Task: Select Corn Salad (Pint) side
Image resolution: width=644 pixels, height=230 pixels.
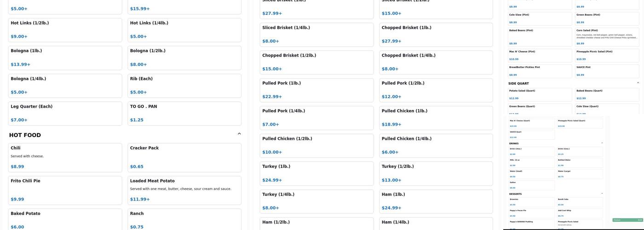Action: pos(607,37)
